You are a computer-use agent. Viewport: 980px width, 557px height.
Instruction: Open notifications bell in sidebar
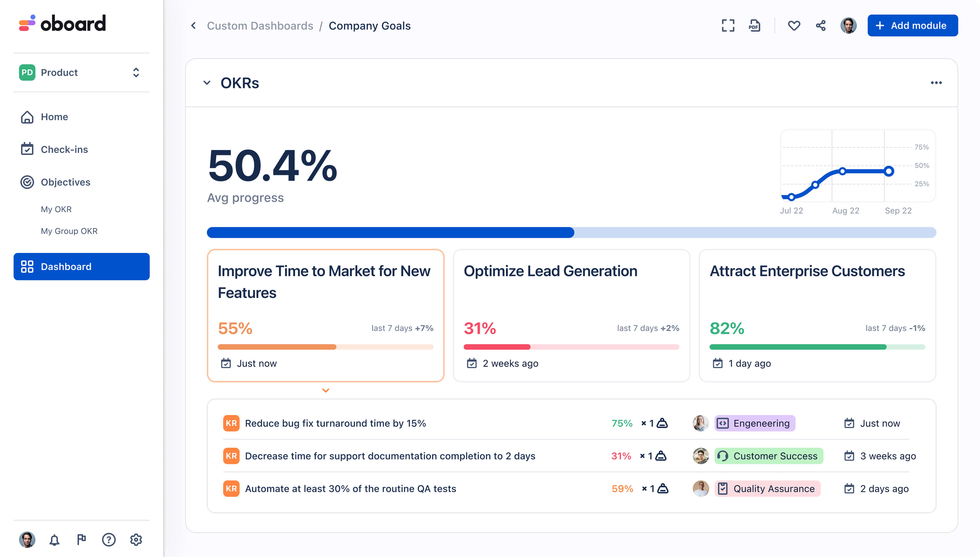click(54, 540)
